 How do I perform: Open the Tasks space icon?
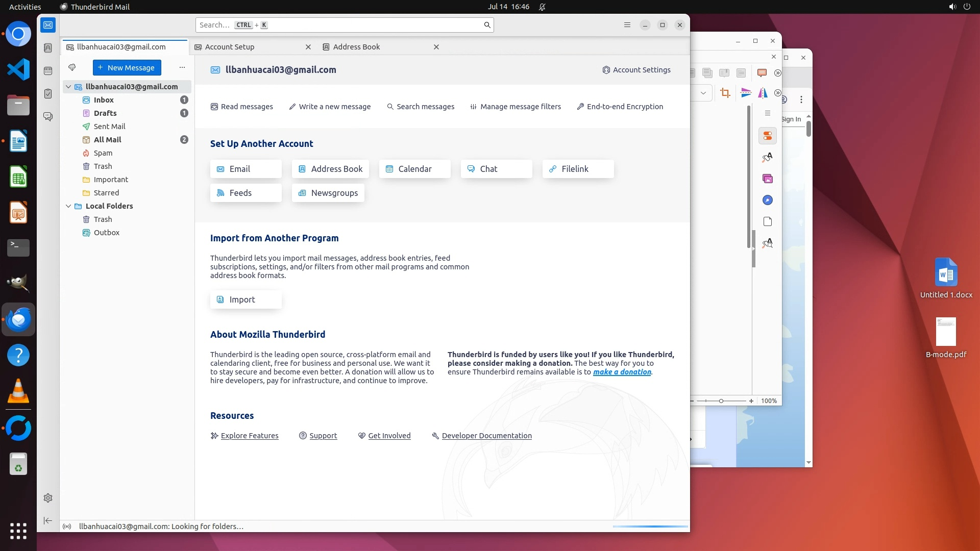coord(48,94)
